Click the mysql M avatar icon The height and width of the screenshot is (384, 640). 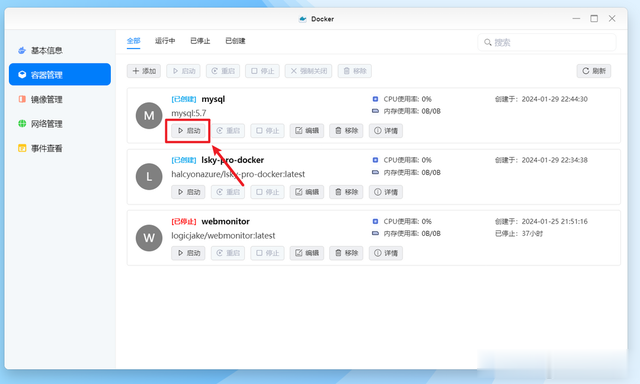[149, 115]
